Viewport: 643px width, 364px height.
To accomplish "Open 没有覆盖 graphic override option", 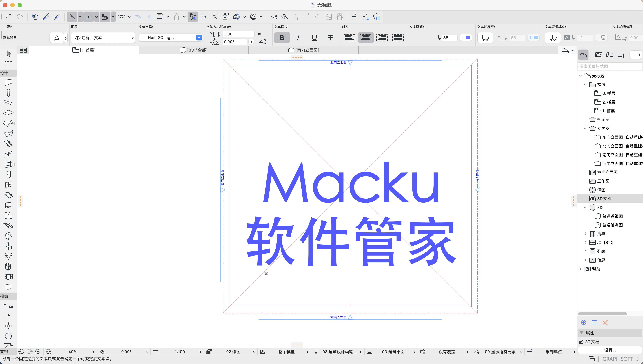I will click(445, 352).
